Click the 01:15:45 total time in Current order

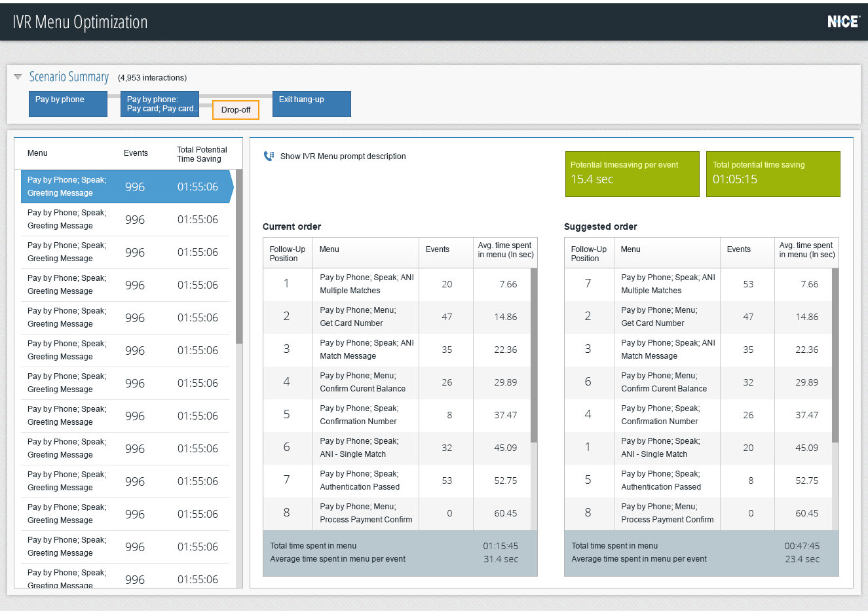[500, 546]
